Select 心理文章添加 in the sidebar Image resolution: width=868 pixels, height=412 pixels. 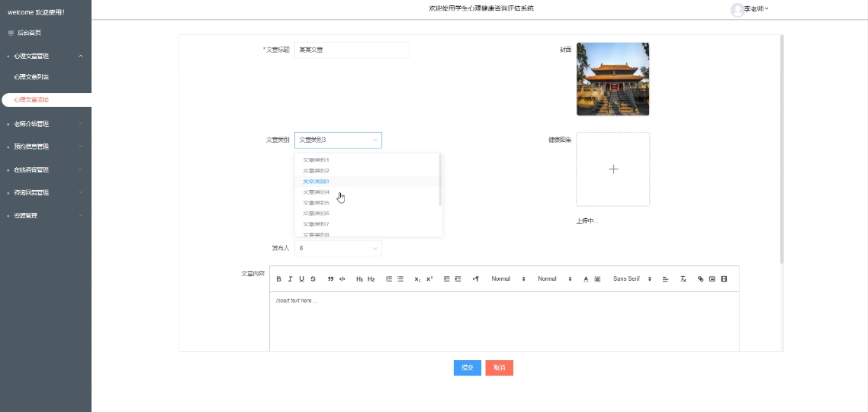47,100
